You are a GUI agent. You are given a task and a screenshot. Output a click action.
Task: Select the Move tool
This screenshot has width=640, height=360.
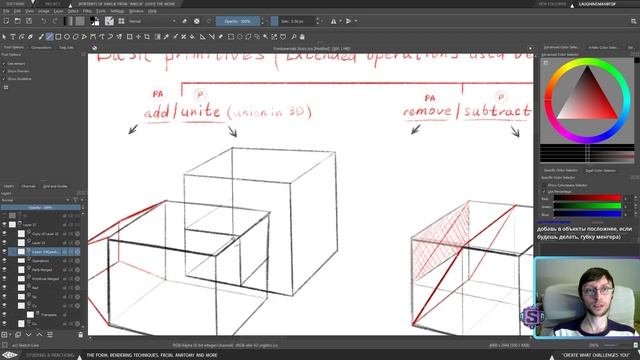(x=138, y=37)
